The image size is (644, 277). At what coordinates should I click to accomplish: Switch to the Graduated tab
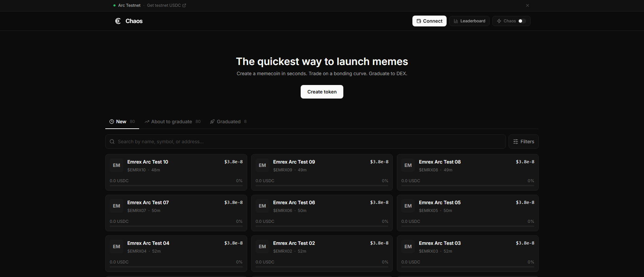[x=228, y=122]
